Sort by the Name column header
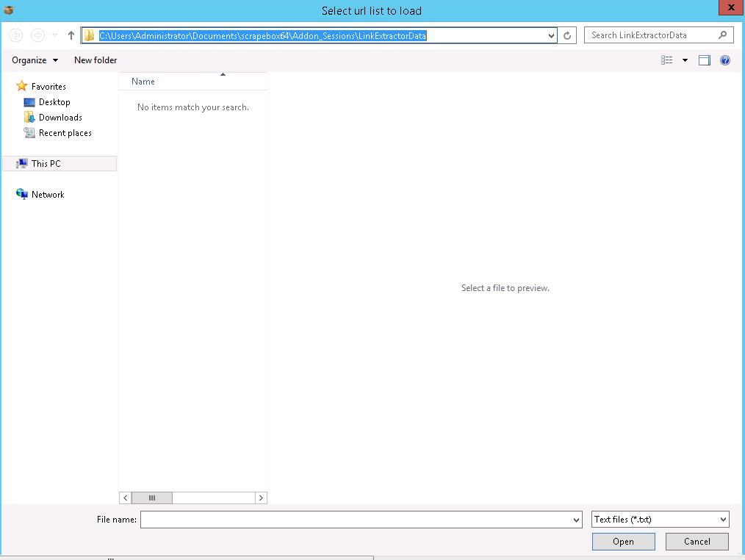745x560 pixels. click(193, 82)
